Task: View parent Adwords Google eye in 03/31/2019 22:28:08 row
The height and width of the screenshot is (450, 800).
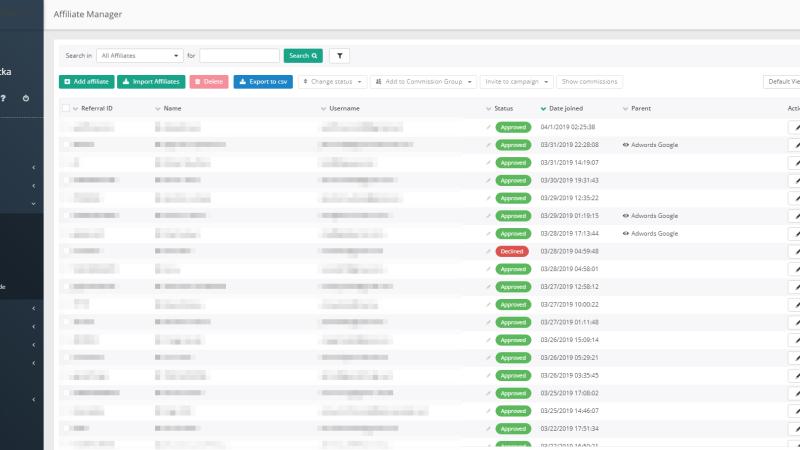Action: coord(626,145)
